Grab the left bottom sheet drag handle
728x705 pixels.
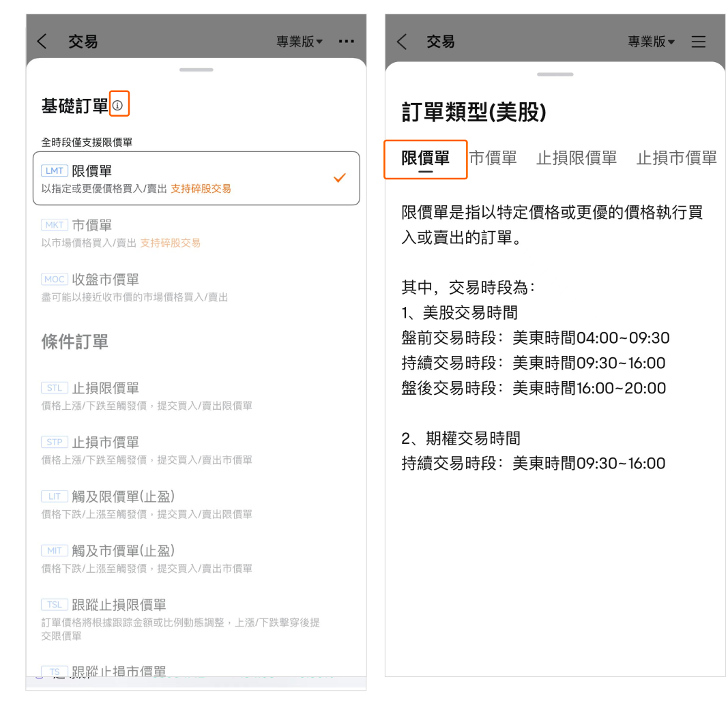click(196, 70)
